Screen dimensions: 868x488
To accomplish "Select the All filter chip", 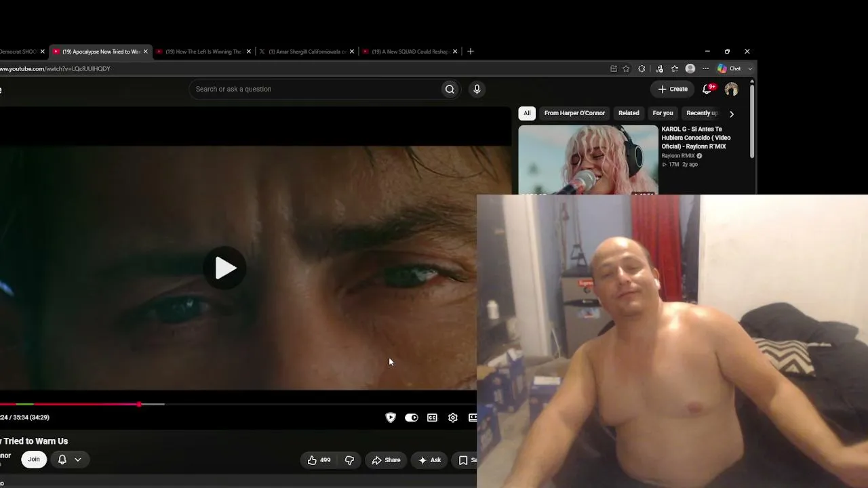I will click(527, 113).
